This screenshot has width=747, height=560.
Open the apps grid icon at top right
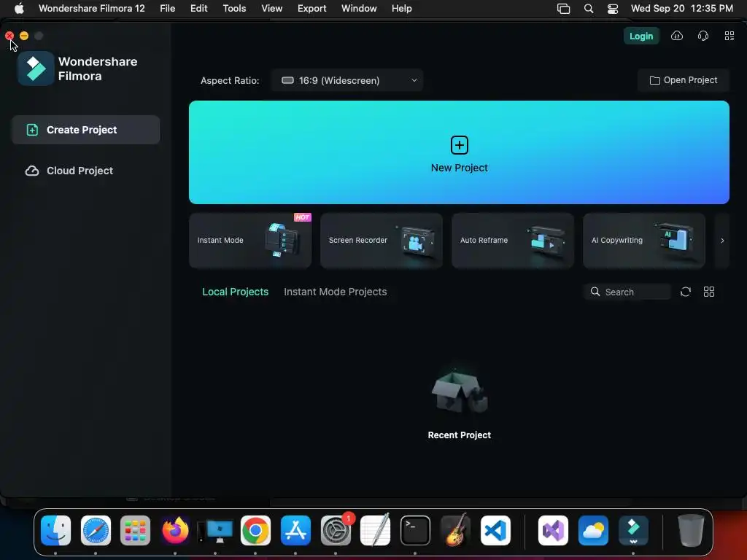click(x=729, y=36)
